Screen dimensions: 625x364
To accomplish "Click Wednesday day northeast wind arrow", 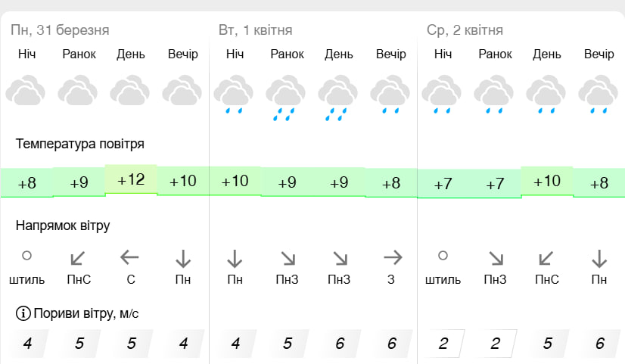I will 546,258.
